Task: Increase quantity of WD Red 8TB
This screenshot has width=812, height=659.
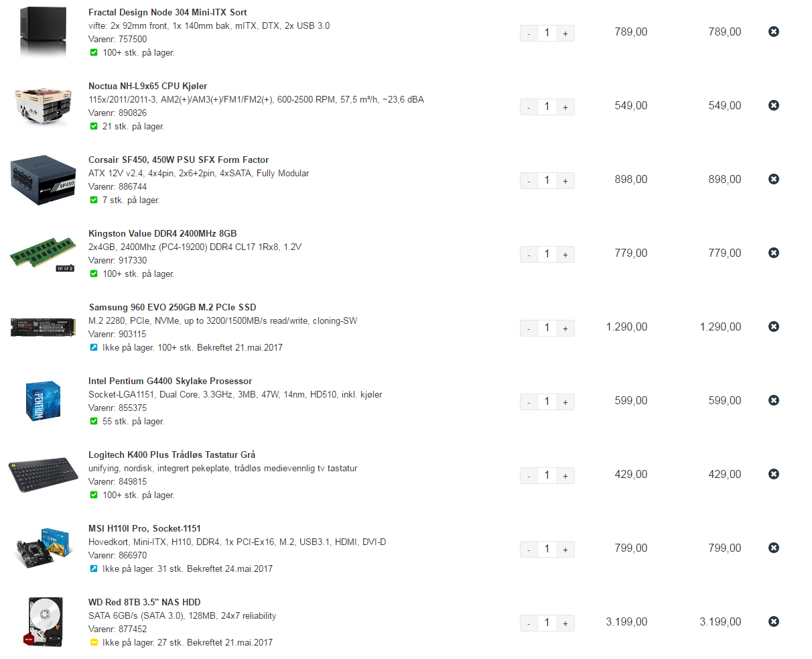Action: 565,623
